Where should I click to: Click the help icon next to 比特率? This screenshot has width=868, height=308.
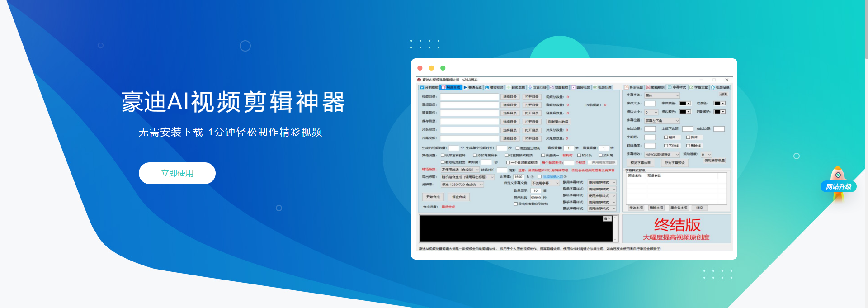(x=532, y=177)
